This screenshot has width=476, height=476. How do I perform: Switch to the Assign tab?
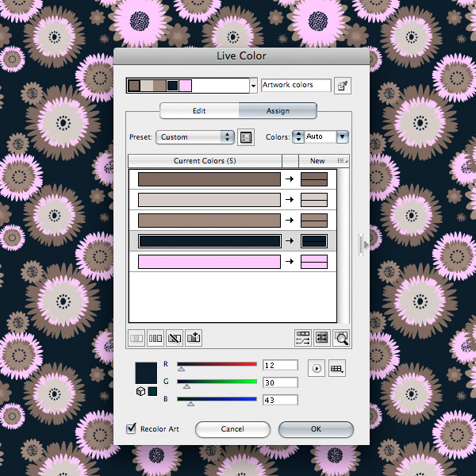[278, 111]
